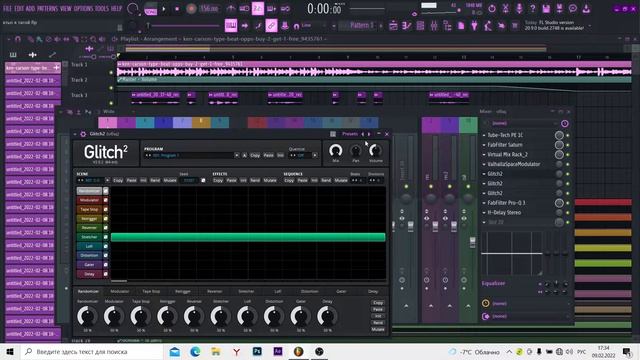
Task: Click the playlist zoom magnifier tool
Action: pos(93,39)
